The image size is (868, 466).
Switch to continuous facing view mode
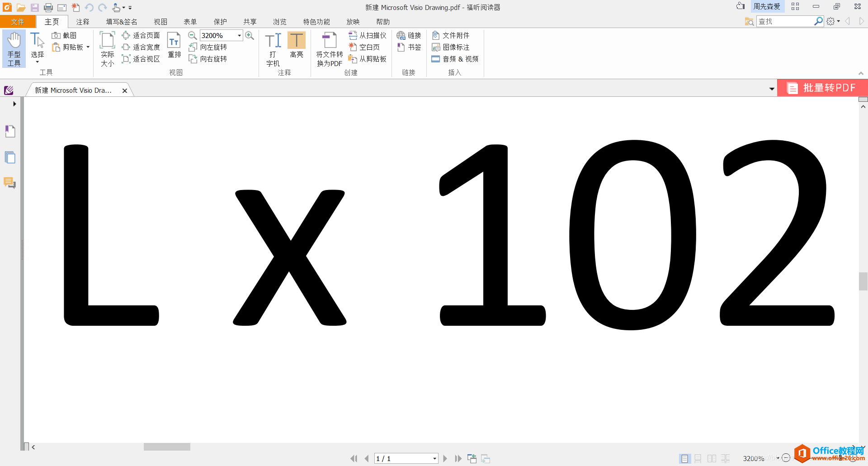click(726, 459)
